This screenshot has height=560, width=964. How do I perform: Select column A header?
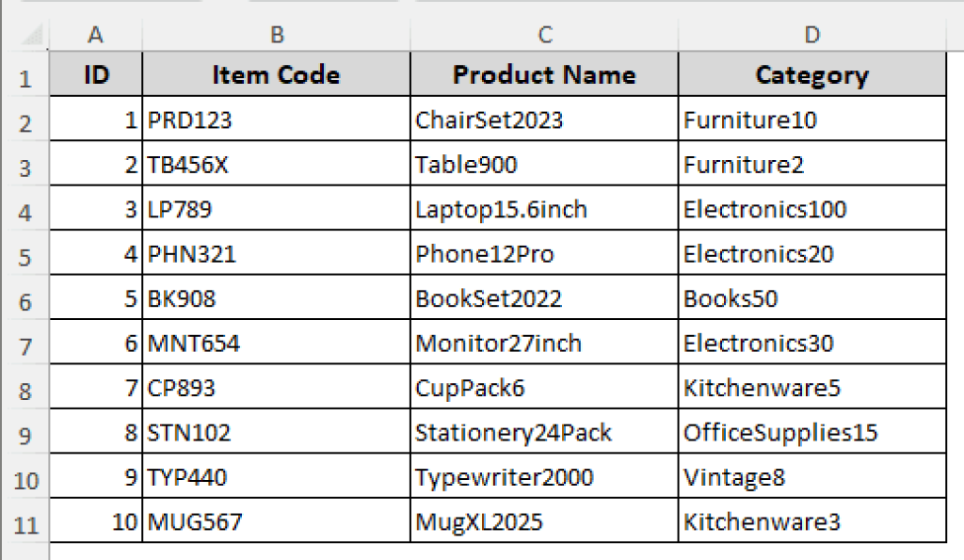[95, 35]
